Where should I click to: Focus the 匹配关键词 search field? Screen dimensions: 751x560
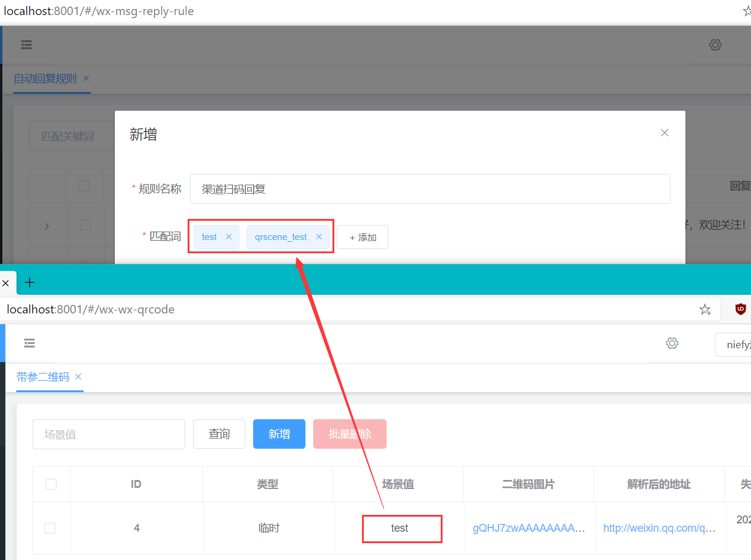73,137
